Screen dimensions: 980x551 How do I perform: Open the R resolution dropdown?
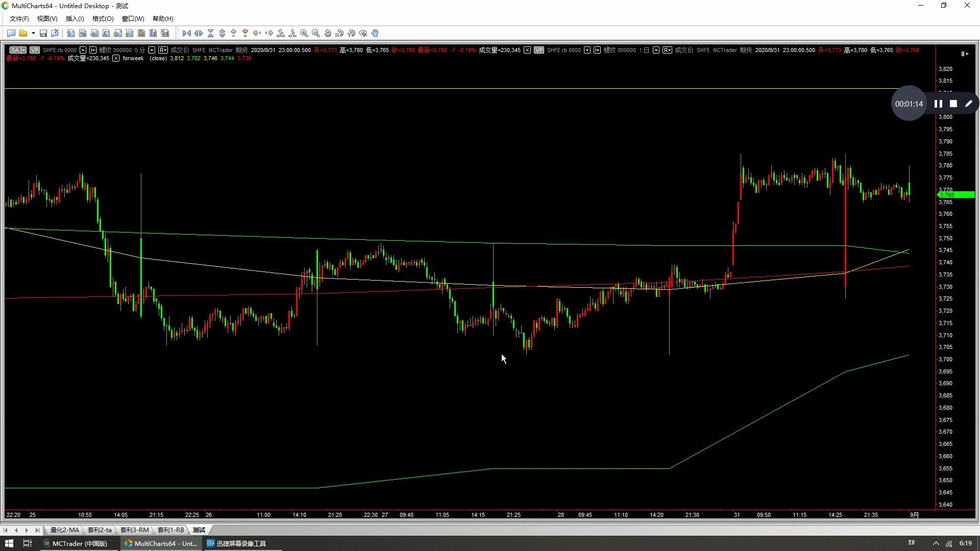tap(163, 50)
